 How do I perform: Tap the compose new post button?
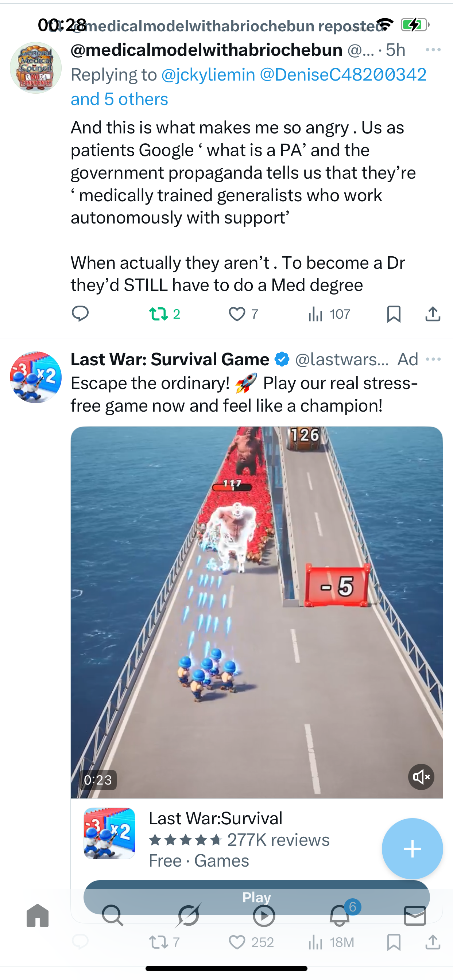412,849
